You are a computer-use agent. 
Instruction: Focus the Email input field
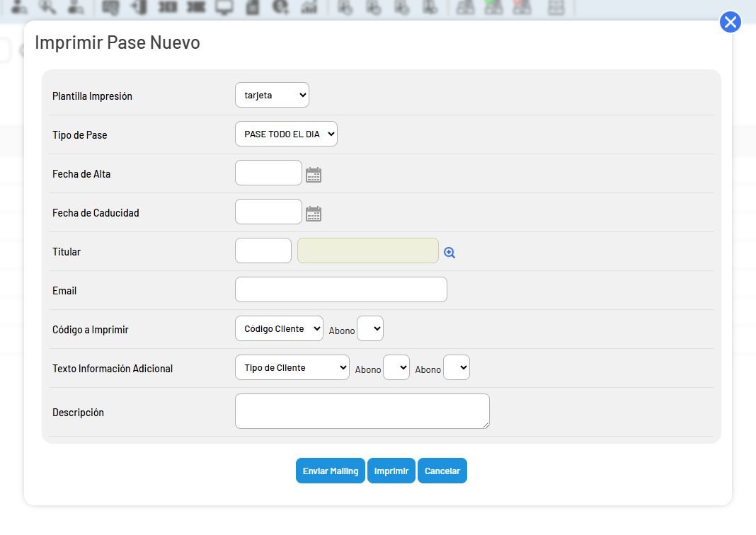pyautogui.click(x=341, y=289)
